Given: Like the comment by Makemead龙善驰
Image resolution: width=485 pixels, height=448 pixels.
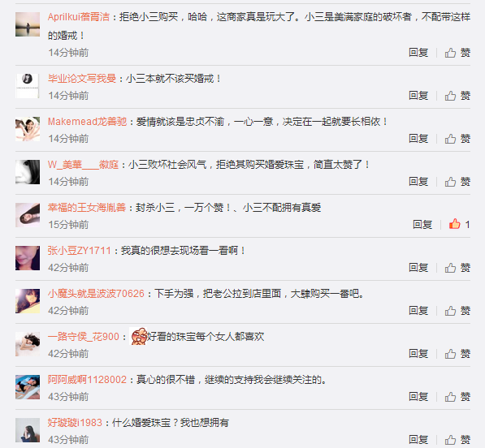Looking at the screenshot, I should coord(457,139).
